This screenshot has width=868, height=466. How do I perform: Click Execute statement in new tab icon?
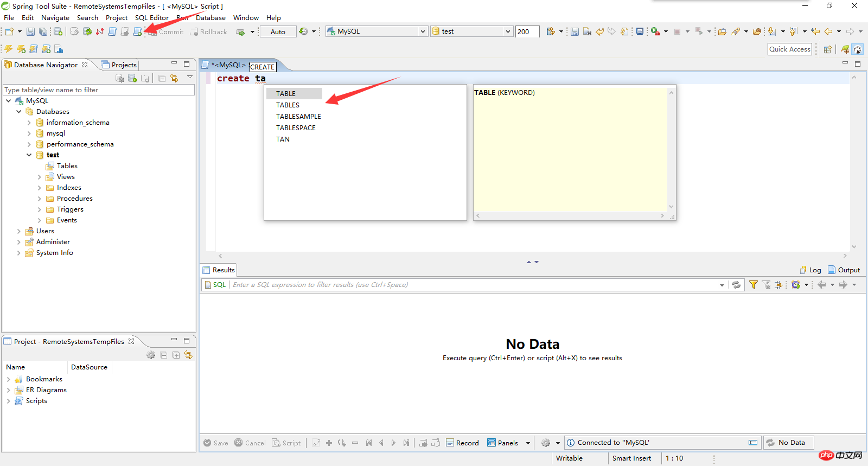21,49
